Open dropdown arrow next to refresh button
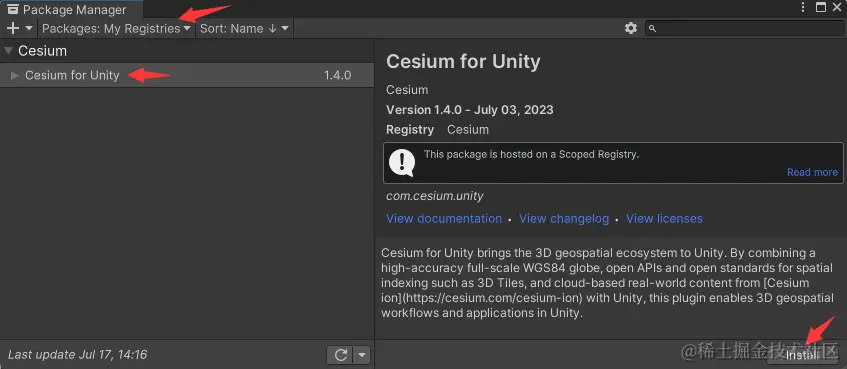This screenshot has width=847, height=369. click(x=362, y=355)
